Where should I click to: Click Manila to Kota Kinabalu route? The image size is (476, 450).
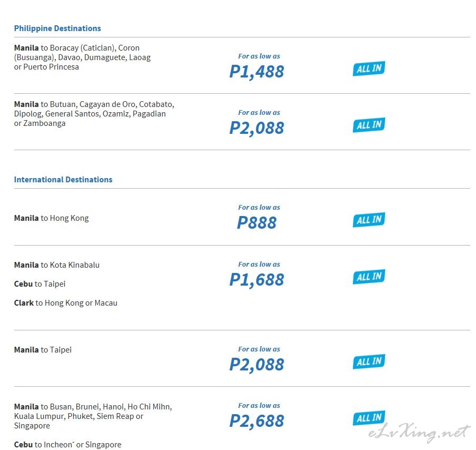[57, 265]
